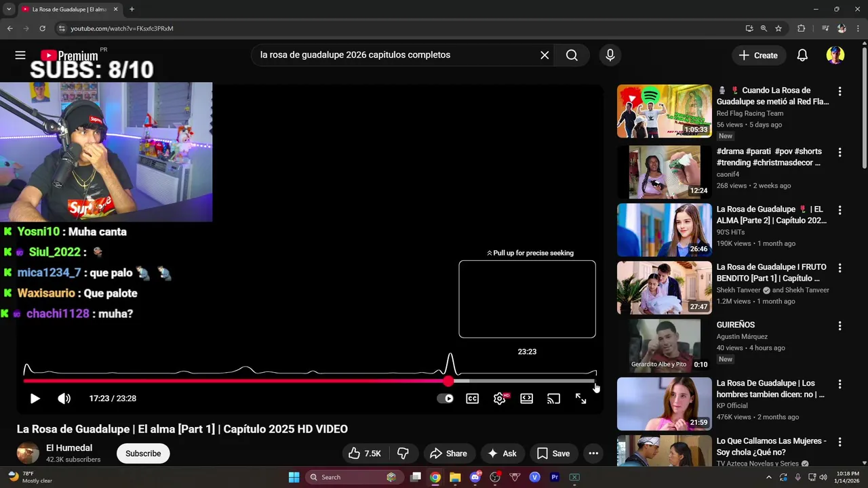Screen dimensions: 868x488
Task: Open the Chrome extensions puzzle icon
Action: point(802,28)
